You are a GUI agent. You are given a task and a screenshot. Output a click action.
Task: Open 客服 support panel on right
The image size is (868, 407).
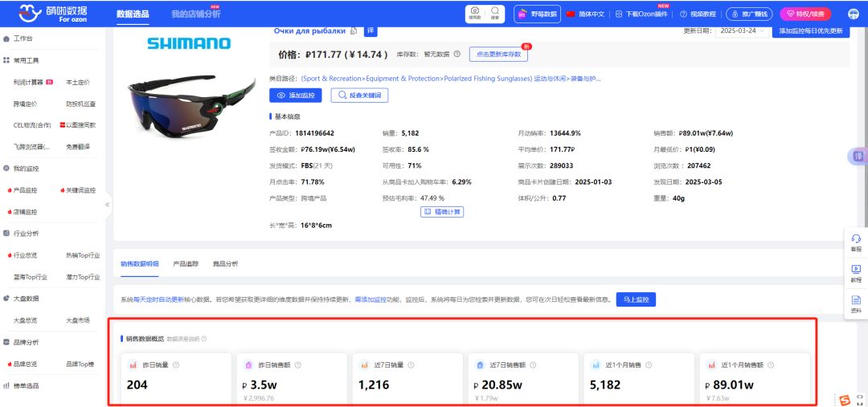[856, 242]
